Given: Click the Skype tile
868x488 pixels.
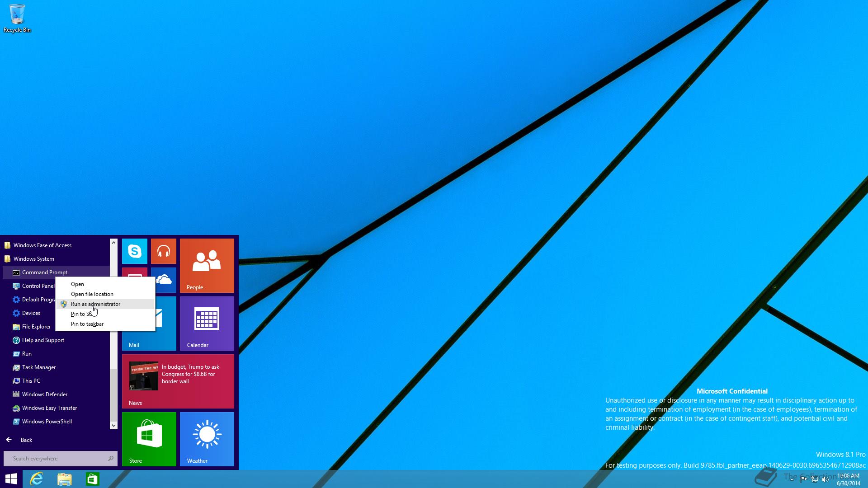Looking at the screenshot, I should click(135, 251).
